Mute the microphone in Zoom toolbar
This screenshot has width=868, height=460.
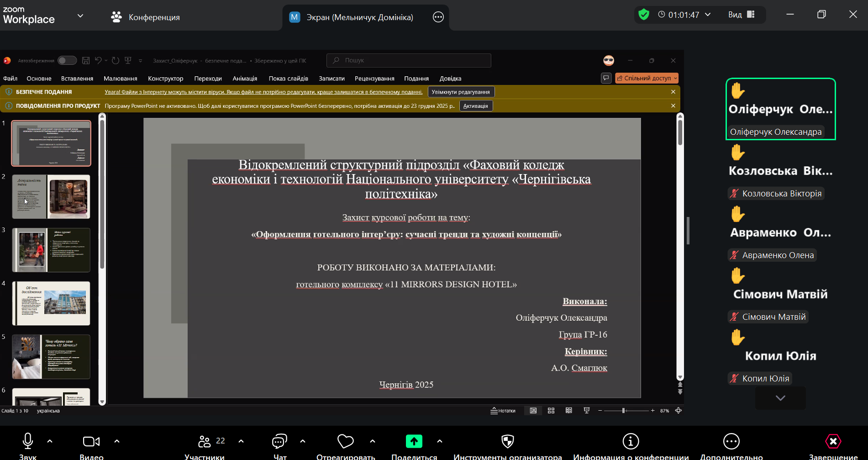pyautogui.click(x=28, y=441)
